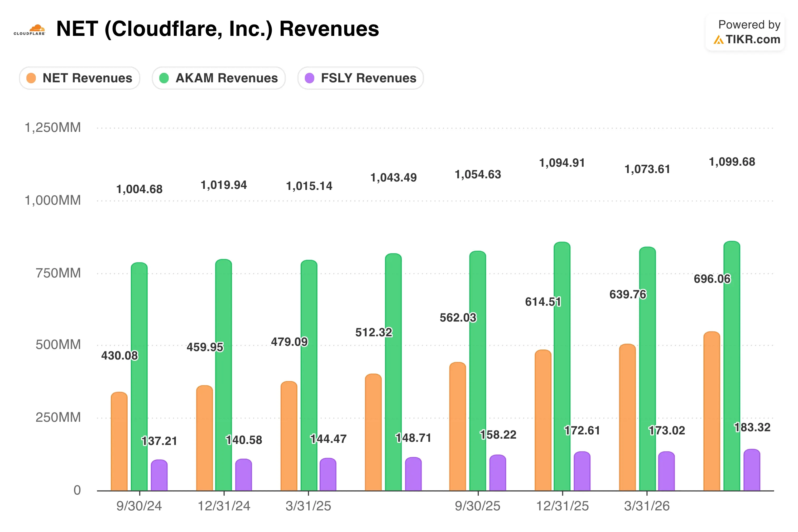Image resolution: width=798 pixels, height=532 pixels.
Task: Click the 140.58 data label
Action: [244, 440]
